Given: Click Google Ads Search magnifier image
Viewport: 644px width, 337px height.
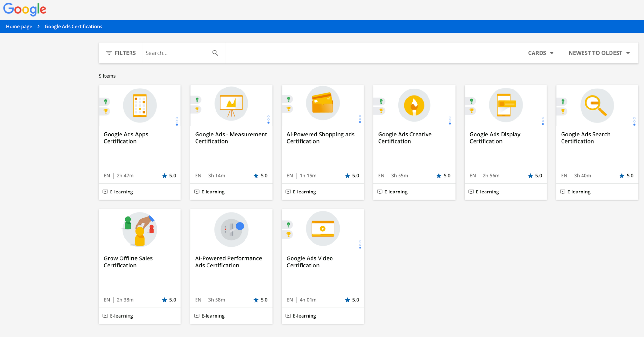Looking at the screenshot, I should pyautogui.click(x=597, y=106).
